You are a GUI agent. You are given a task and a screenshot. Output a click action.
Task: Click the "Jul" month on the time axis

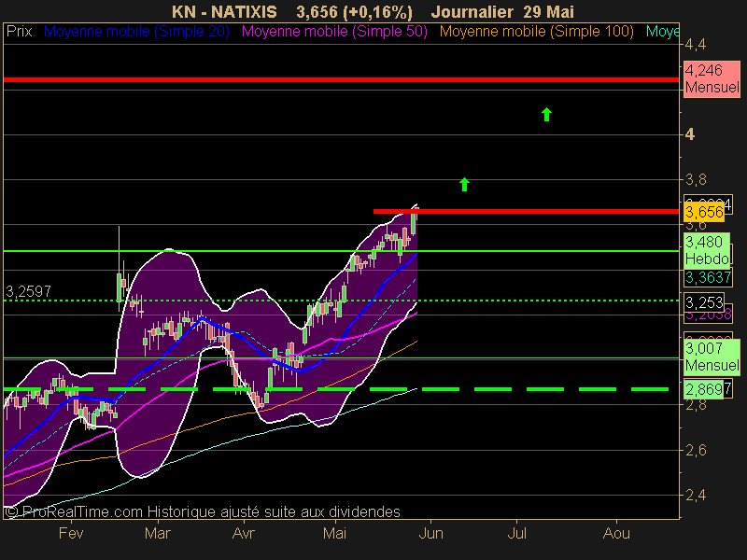517,533
